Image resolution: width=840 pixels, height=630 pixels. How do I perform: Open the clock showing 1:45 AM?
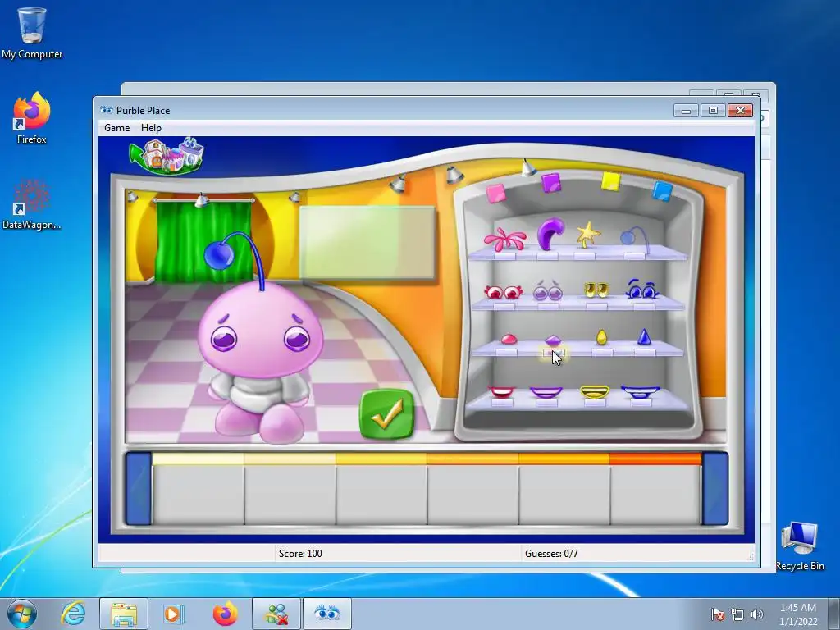[798, 614]
